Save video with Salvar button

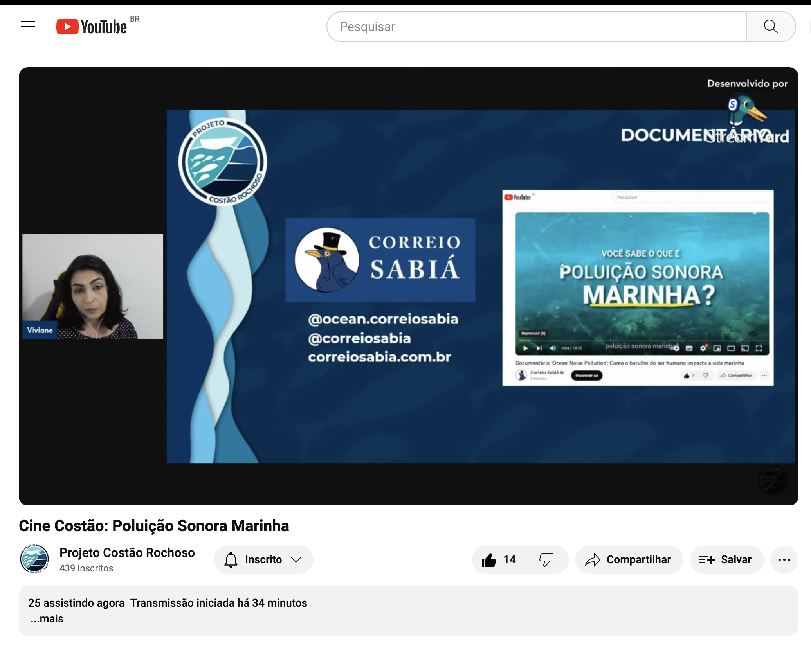click(x=726, y=560)
